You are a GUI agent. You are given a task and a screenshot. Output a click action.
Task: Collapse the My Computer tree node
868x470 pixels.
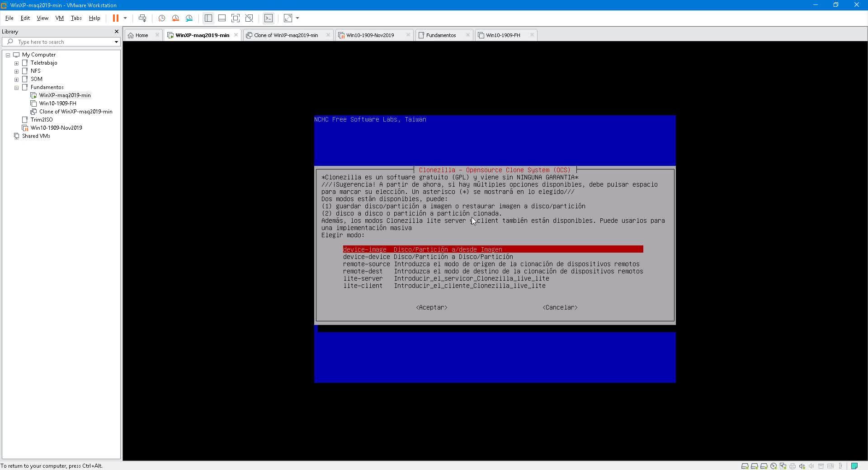tap(8, 55)
